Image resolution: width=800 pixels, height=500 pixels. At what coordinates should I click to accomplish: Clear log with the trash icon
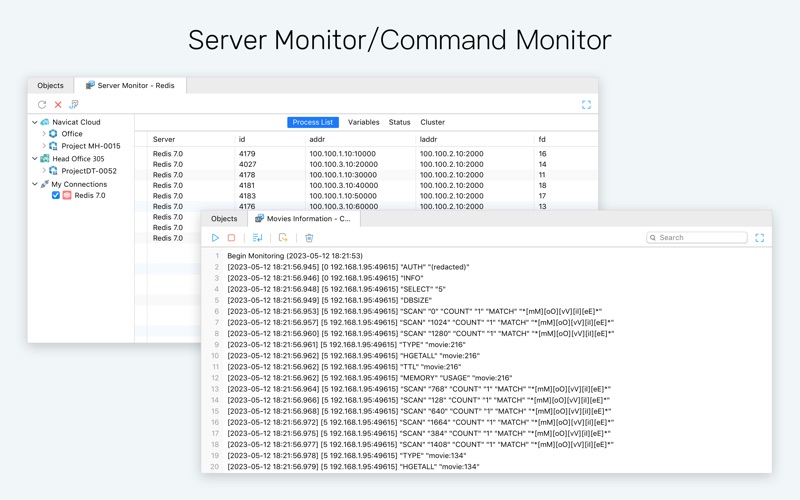309,238
